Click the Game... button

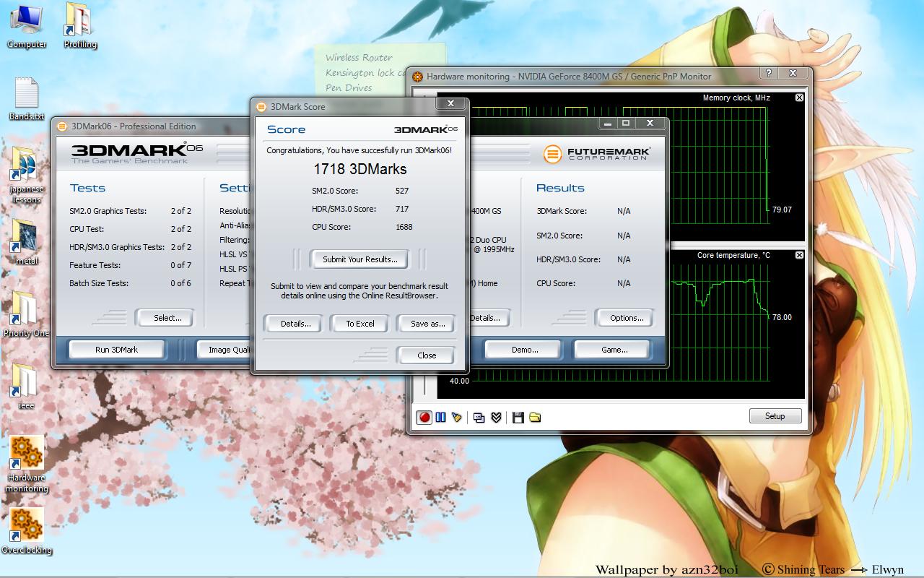pyautogui.click(x=614, y=350)
